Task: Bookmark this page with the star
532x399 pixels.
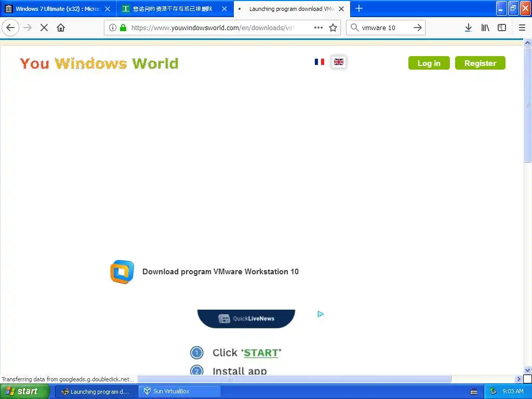Action: (x=333, y=28)
